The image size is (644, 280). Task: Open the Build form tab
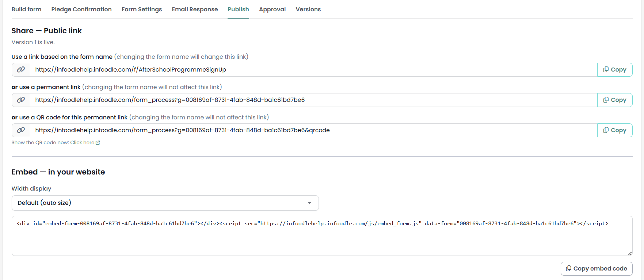click(x=26, y=9)
